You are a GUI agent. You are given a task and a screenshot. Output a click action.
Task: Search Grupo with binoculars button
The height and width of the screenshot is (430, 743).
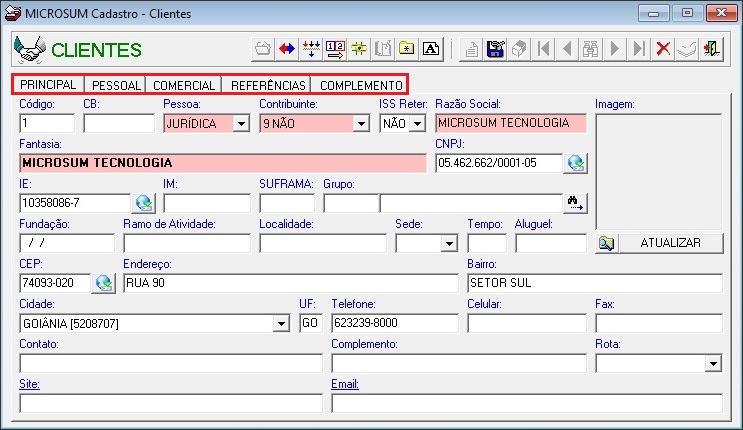click(x=575, y=203)
